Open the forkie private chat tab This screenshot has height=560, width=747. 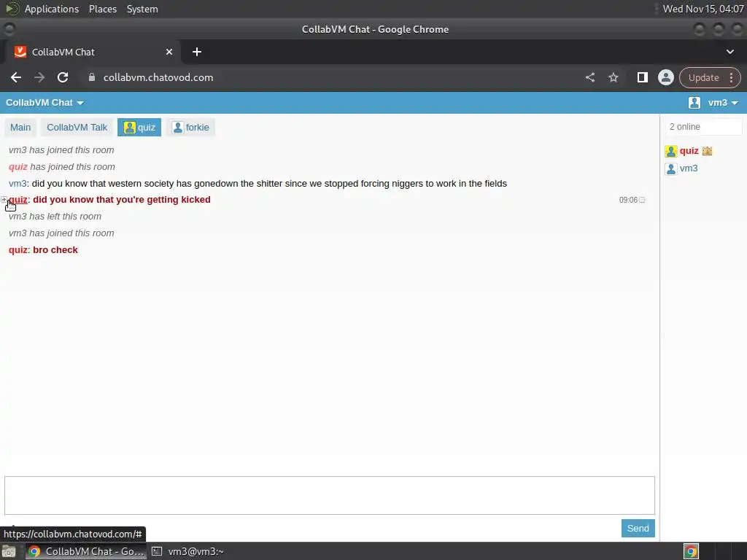click(x=190, y=127)
